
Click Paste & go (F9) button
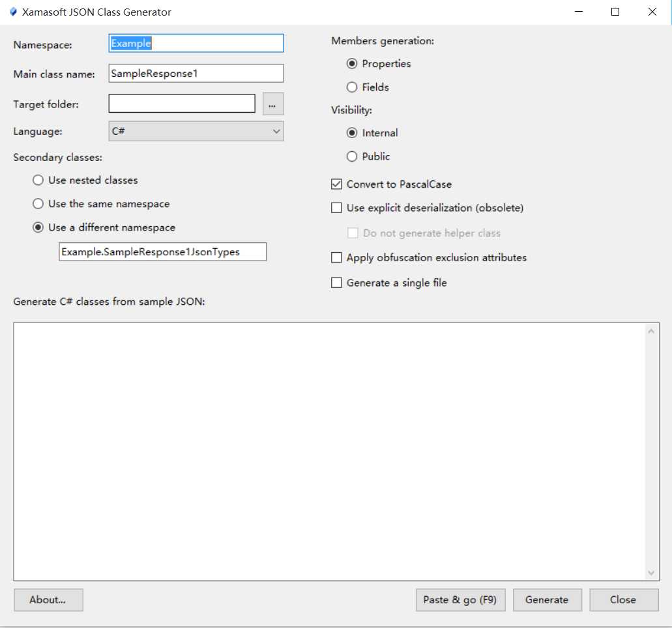(x=460, y=600)
